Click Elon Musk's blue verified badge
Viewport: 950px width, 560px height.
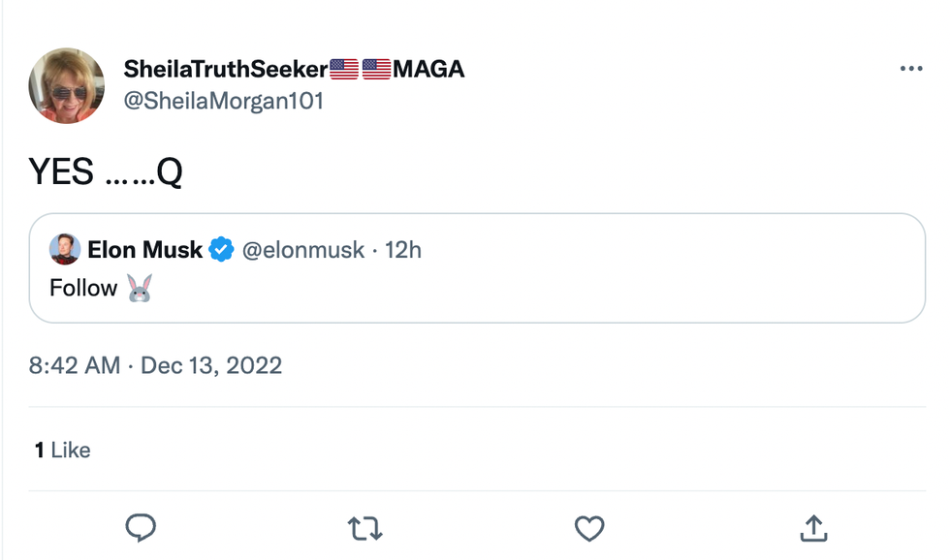[222, 250]
